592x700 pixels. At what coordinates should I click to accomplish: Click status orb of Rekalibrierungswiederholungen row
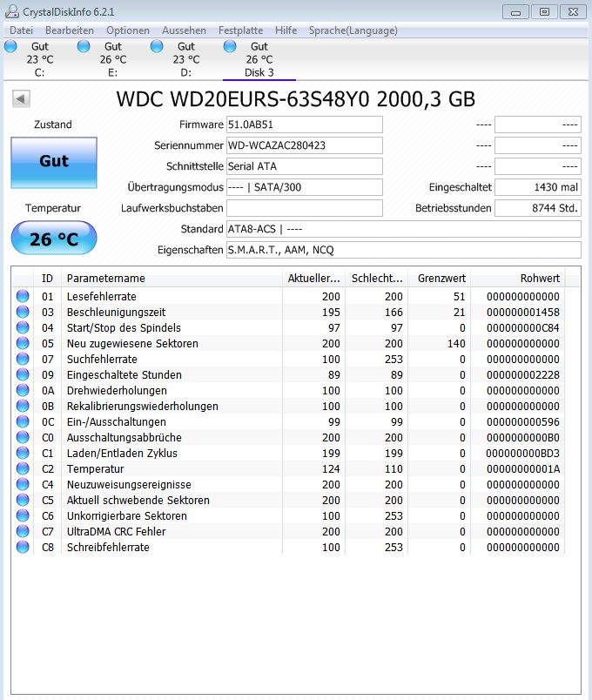[x=23, y=406]
